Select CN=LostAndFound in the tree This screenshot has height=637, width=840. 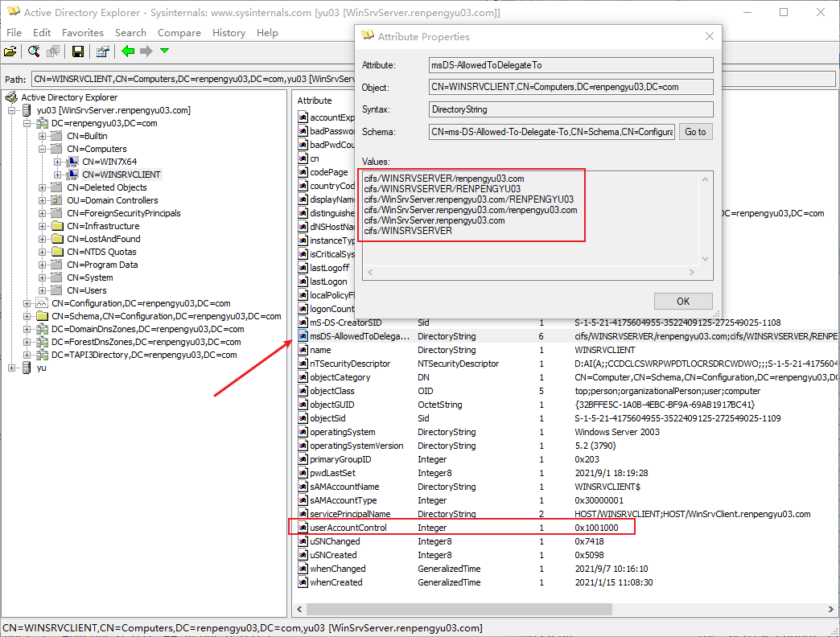104,239
